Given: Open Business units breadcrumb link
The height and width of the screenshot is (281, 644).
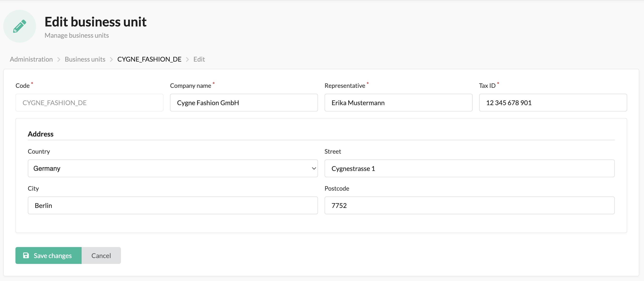Looking at the screenshot, I should point(85,59).
